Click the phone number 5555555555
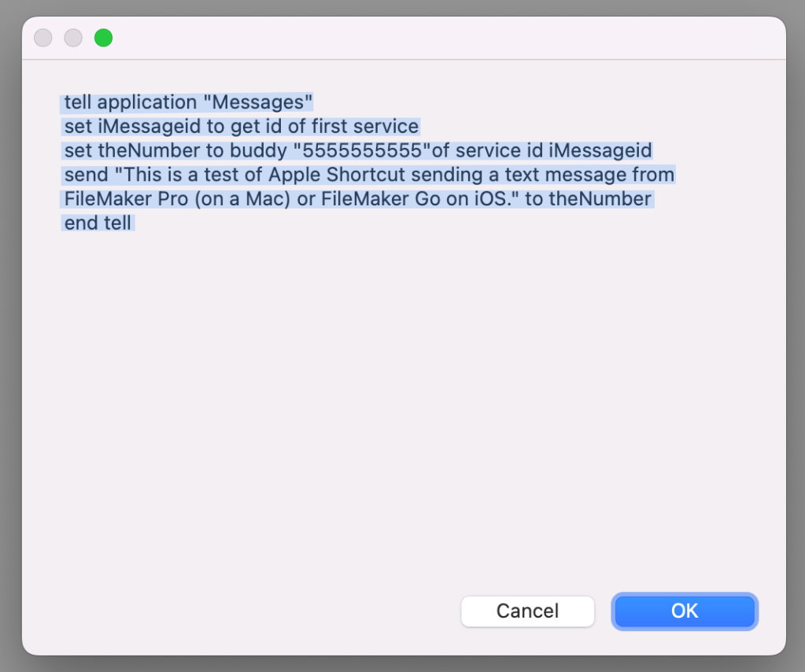Viewport: 805px width, 672px height. [362, 150]
